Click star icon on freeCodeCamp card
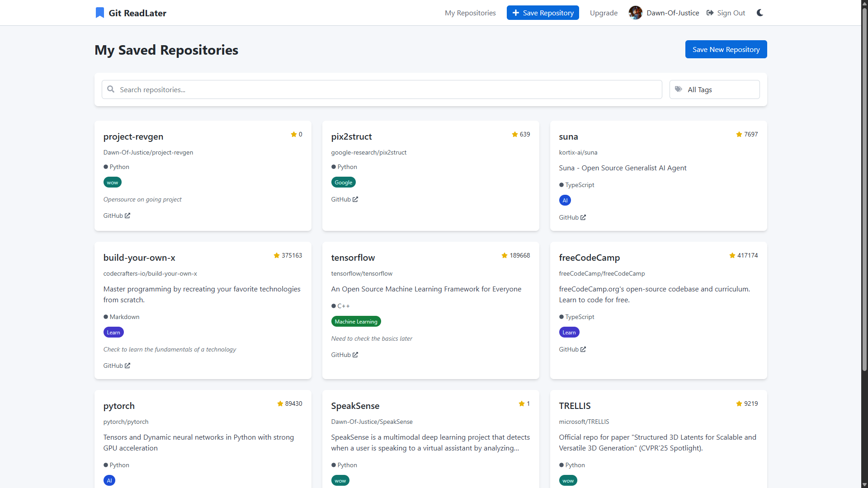 click(x=732, y=255)
